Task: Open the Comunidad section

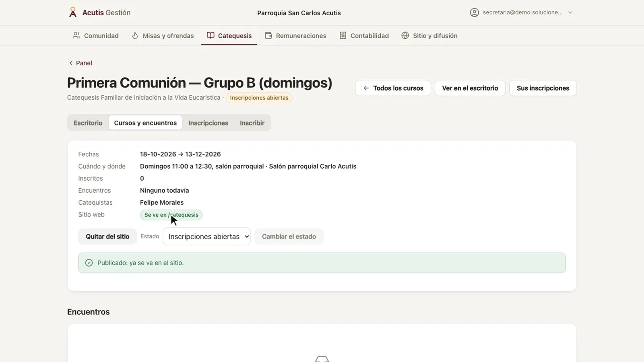Action: click(95, 35)
